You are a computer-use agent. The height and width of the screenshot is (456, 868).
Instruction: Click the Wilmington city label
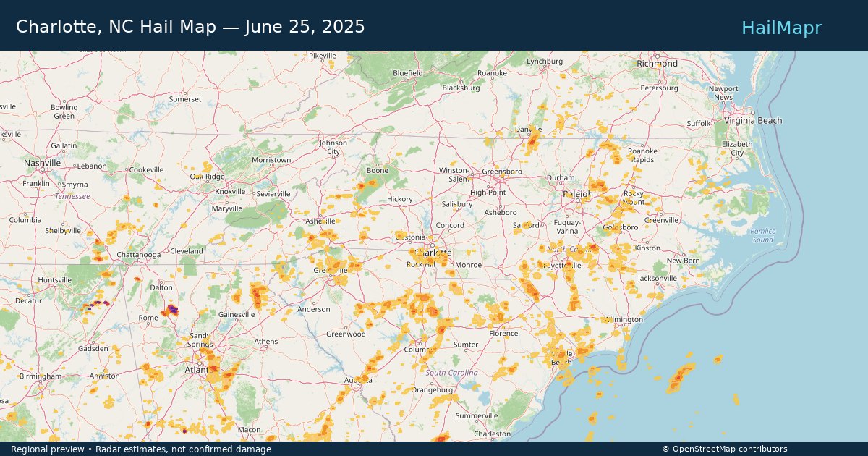click(622, 319)
